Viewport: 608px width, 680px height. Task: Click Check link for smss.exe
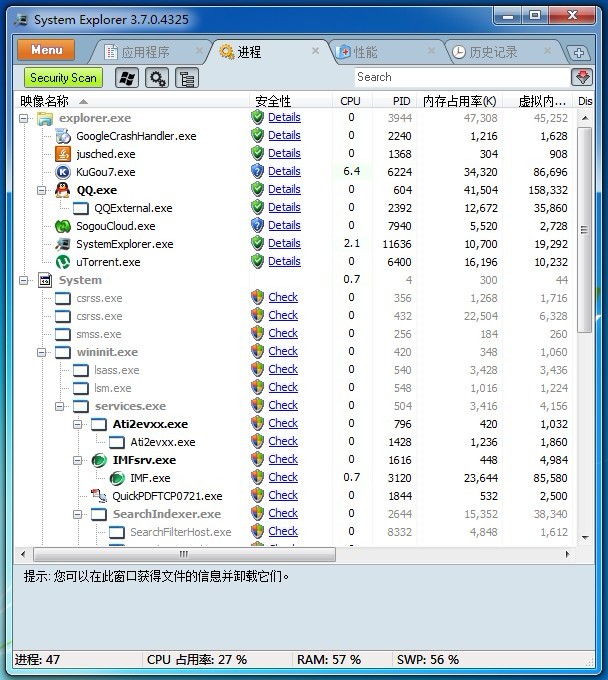[x=283, y=333]
